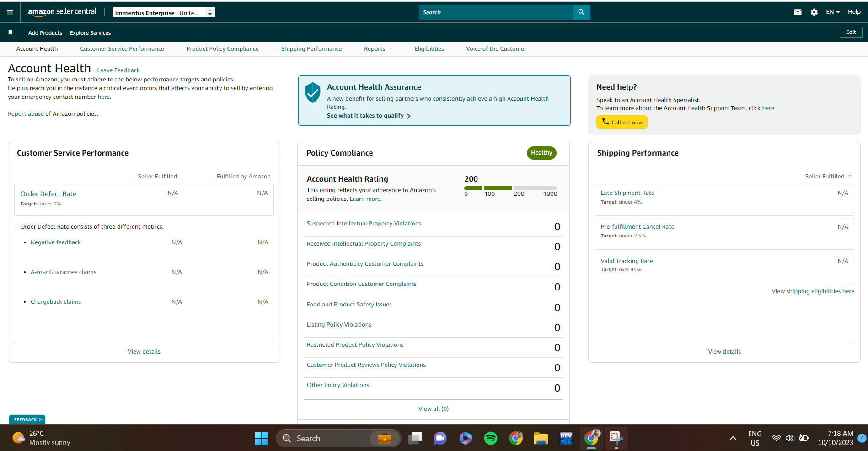Click the briefcase icon in taskbar search

384,438
